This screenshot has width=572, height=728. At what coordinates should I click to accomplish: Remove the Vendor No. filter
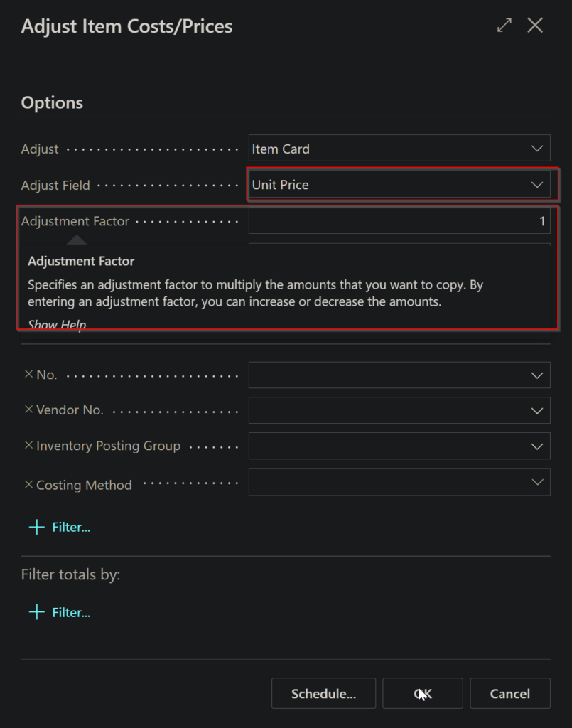(x=28, y=409)
